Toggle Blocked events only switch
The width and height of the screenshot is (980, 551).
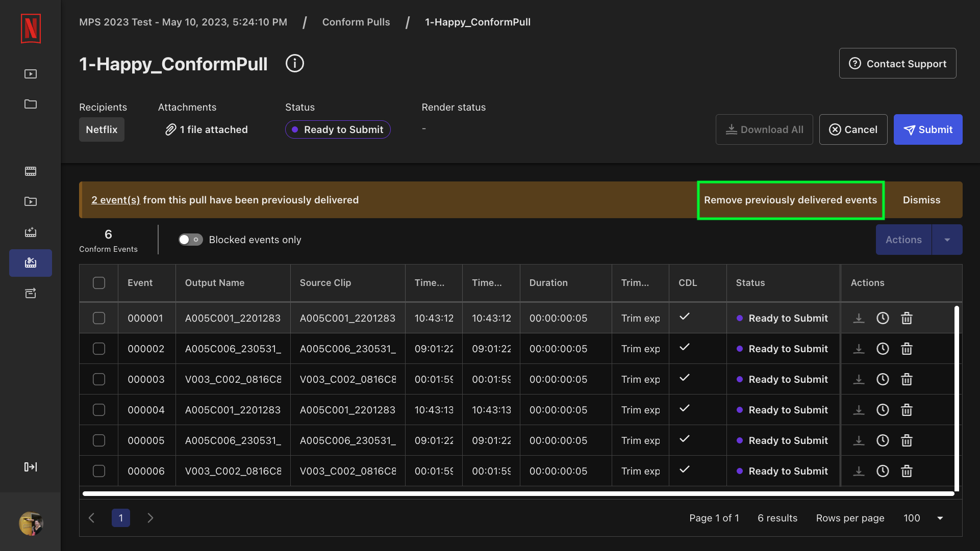pyautogui.click(x=190, y=240)
